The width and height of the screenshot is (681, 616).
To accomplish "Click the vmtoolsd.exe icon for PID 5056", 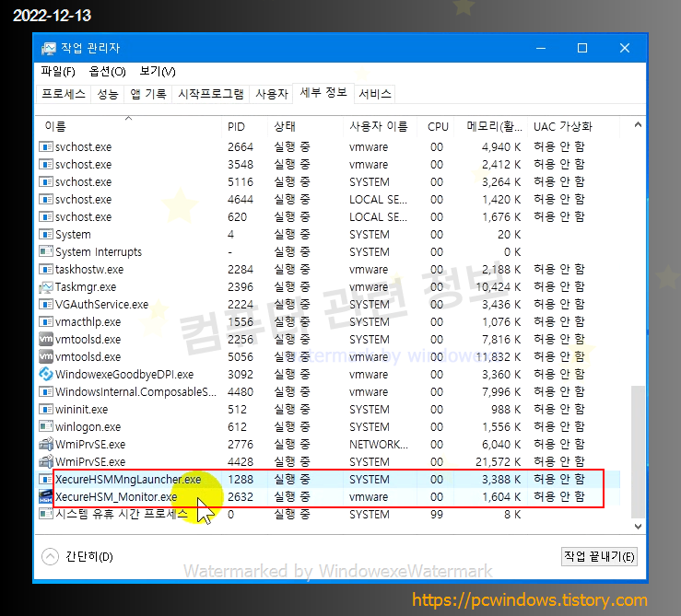I will tap(45, 357).
